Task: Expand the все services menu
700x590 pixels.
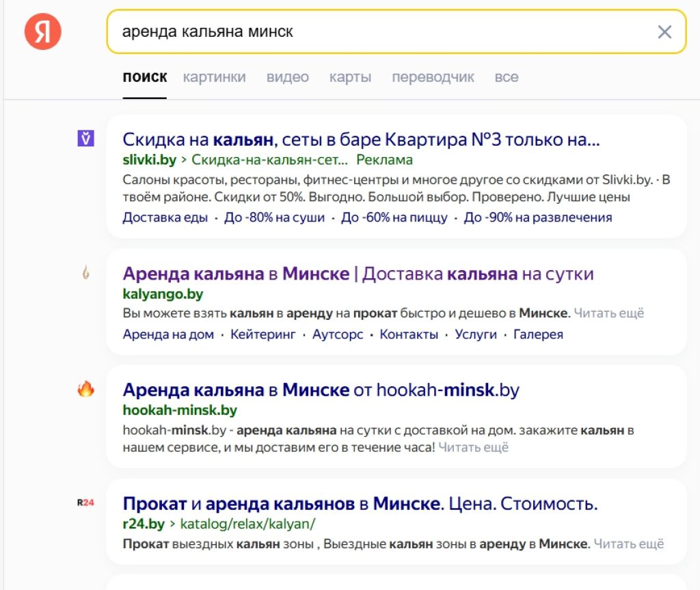Action: 506,77
